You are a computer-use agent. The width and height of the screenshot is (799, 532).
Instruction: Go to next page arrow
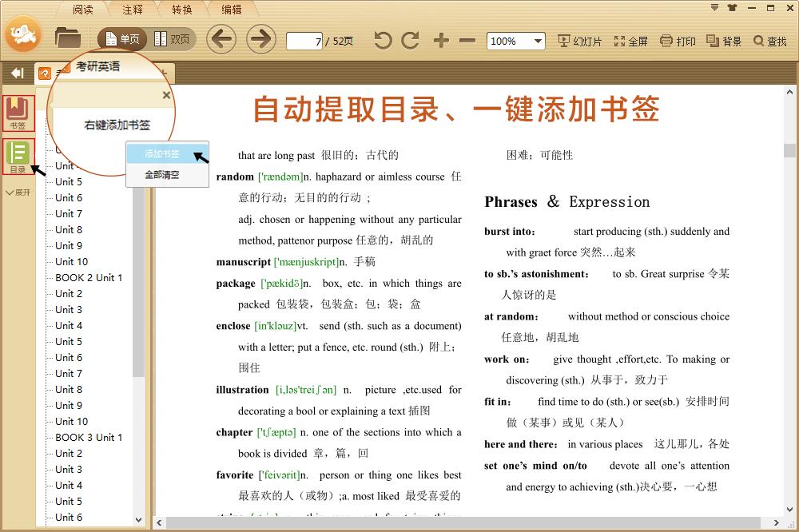point(261,38)
